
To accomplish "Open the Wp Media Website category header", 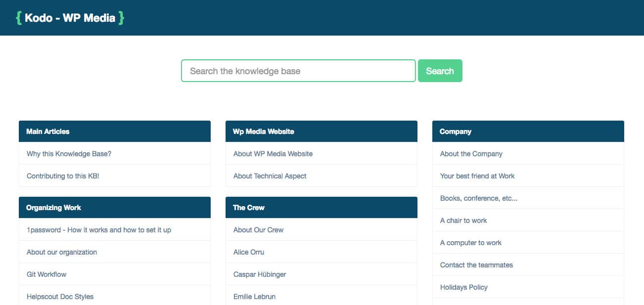I will (x=322, y=131).
